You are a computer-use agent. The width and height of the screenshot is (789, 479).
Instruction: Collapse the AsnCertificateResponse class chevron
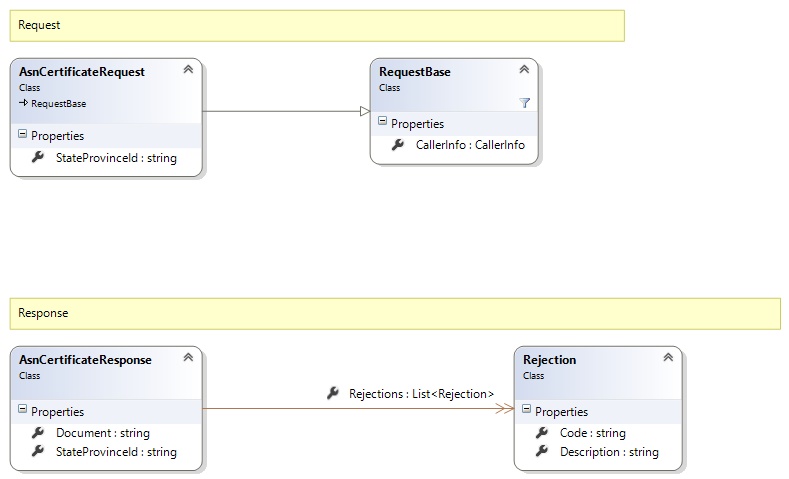coord(188,358)
